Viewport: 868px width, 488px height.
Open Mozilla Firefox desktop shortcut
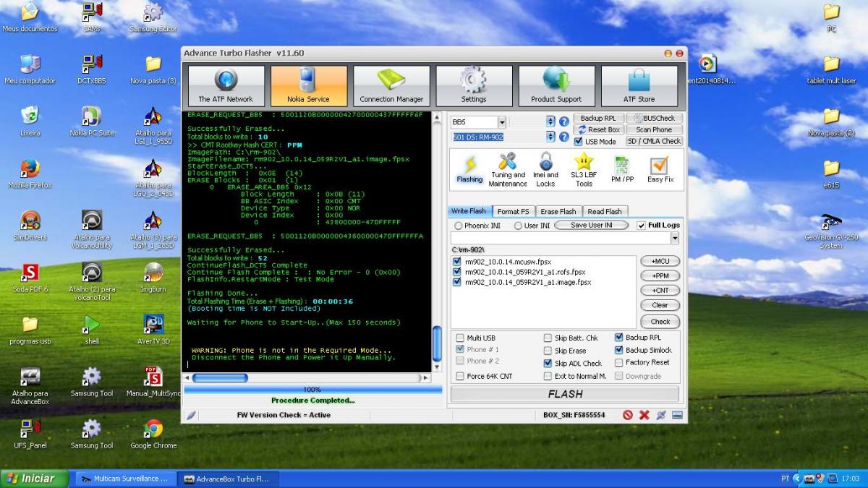coord(30,174)
